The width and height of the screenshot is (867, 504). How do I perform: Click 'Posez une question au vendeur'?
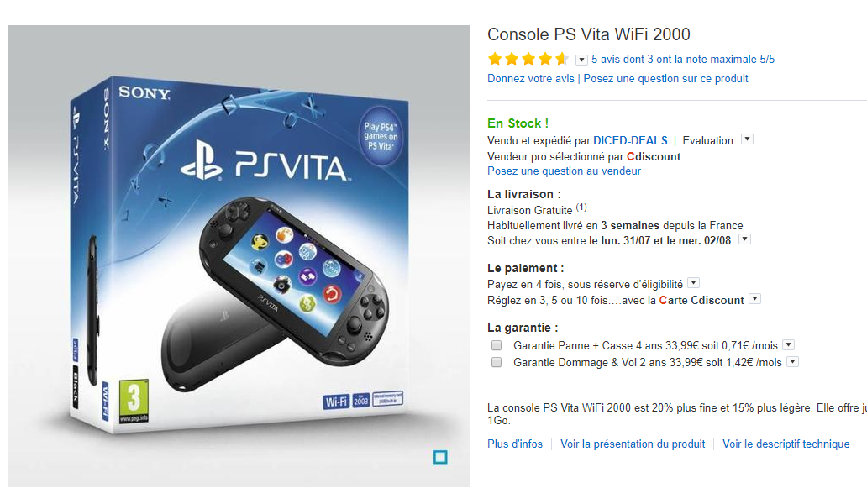[x=564, y=171]
